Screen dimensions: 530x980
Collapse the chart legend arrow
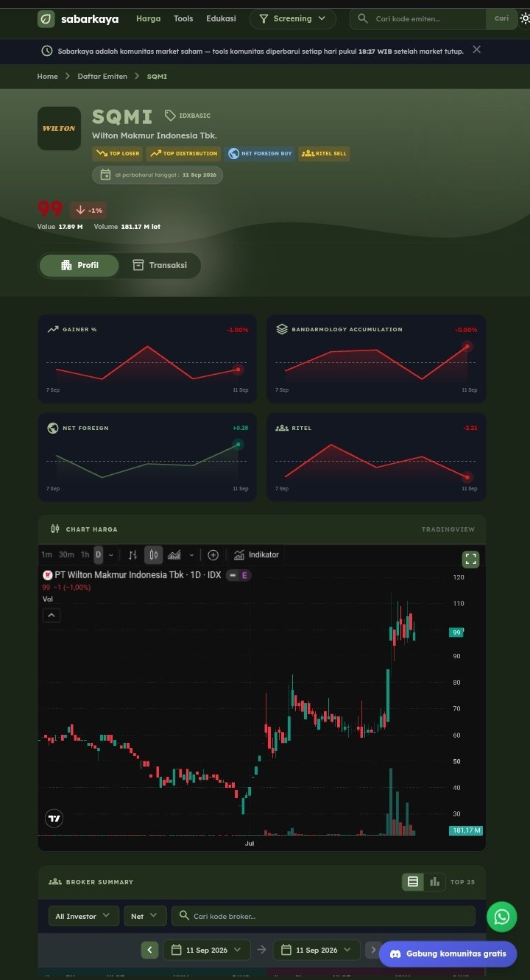tap(51, 616)
